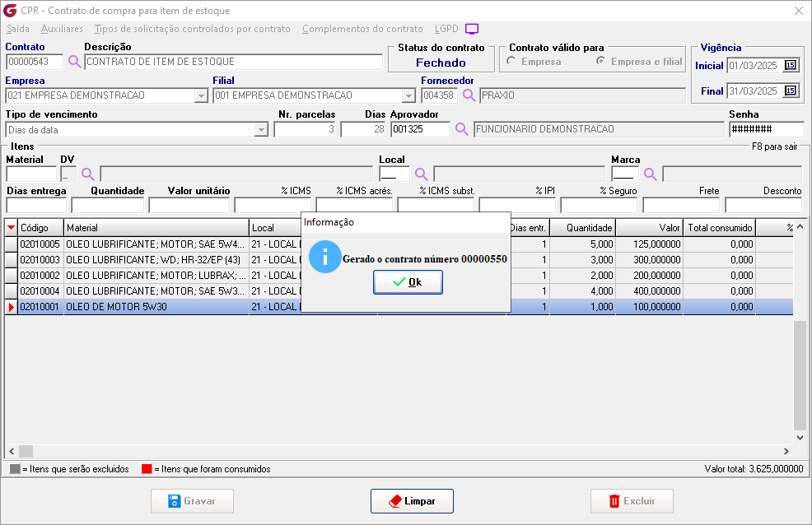Expand the Filial dropdown

(x=408, y=95)
